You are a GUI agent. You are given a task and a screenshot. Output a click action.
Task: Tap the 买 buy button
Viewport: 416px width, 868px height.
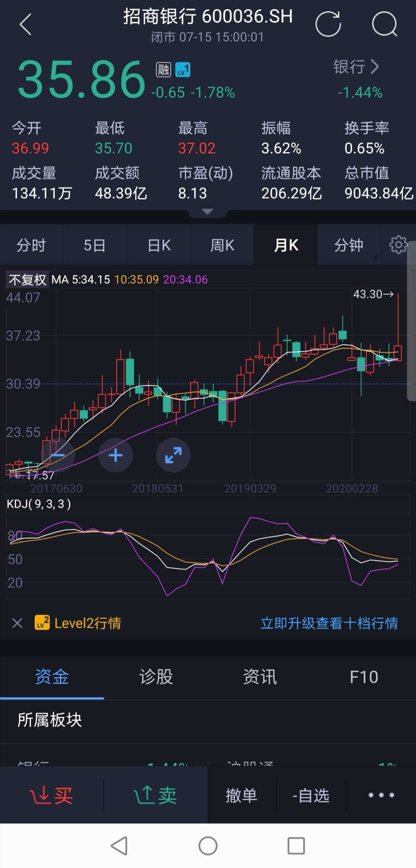click(x=52, y=794)
